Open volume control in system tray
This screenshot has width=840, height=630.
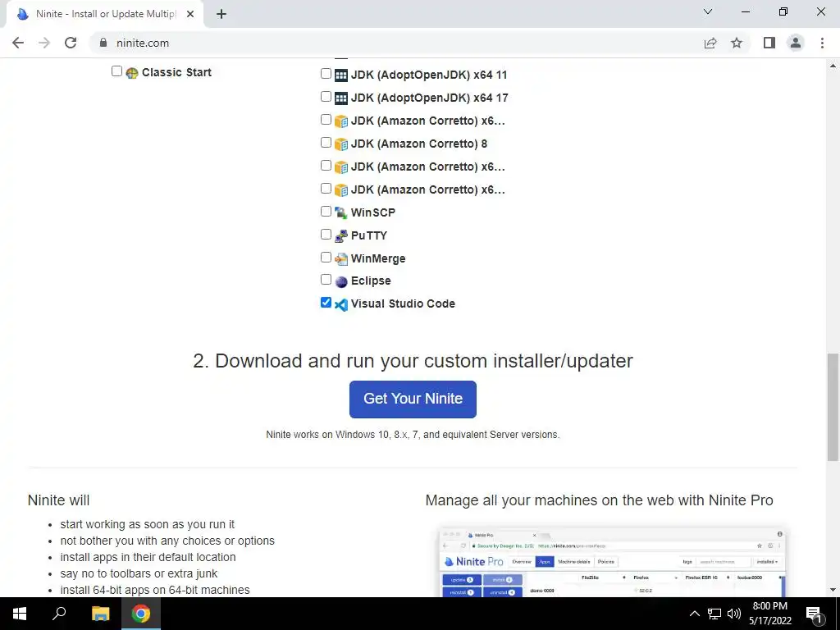pyautogui.click(x=734, y=614)
